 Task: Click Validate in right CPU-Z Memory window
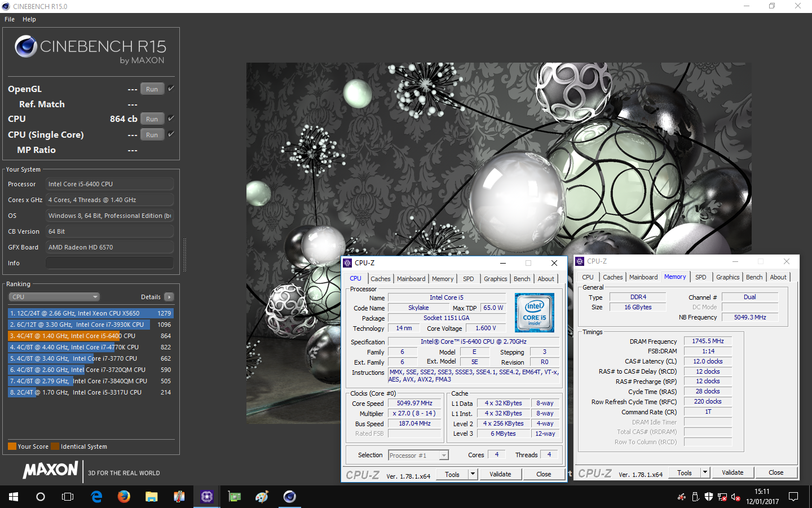[x=732, y=472]
